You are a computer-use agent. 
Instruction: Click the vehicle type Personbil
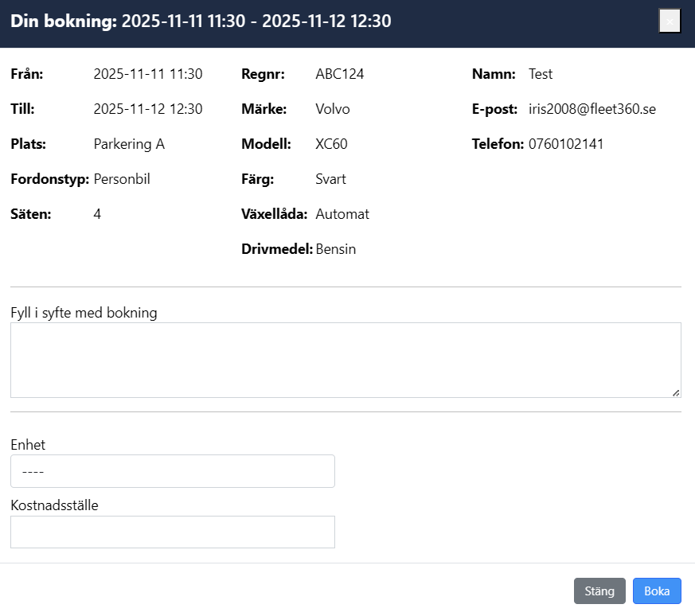[122, 178]
